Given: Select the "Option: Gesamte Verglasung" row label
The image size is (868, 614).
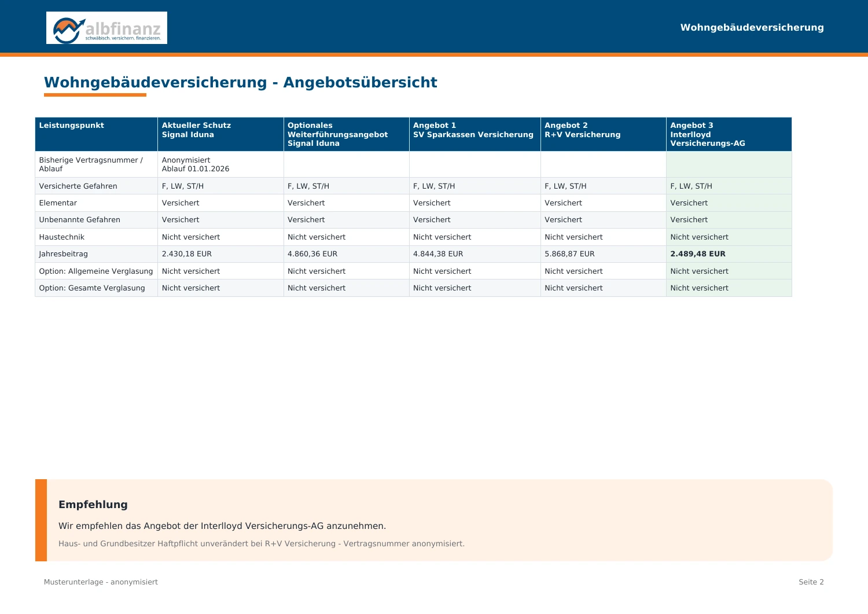Looking at the screenshot, I should click(92, 288).
